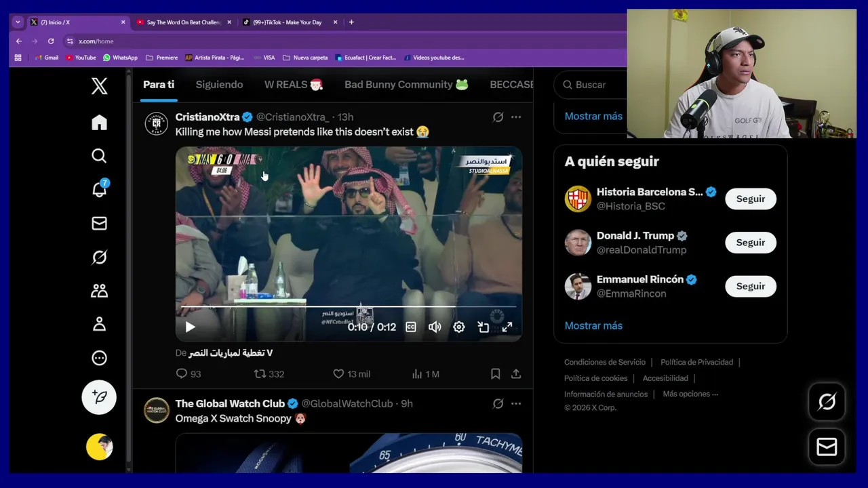This screenshot has width=868, height=488.
Task: Open browser tab search dropdown arrow
Action: tap(18, 22)
